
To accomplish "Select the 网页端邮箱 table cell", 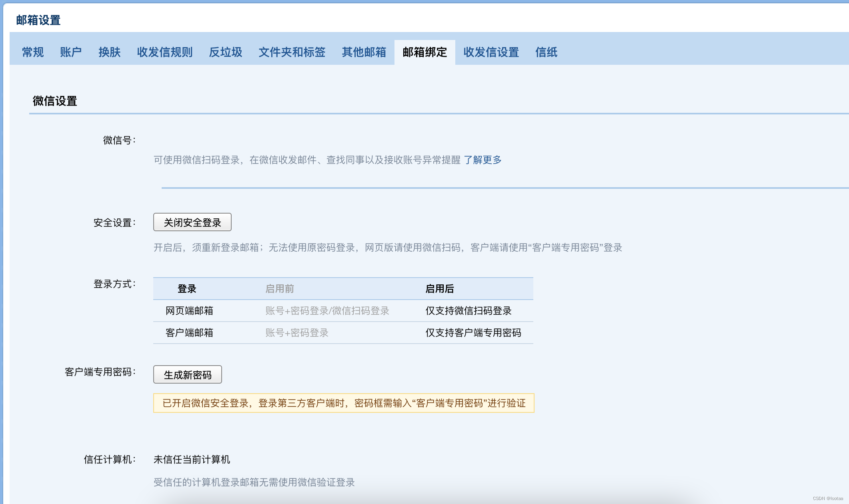I will point(189,311).
